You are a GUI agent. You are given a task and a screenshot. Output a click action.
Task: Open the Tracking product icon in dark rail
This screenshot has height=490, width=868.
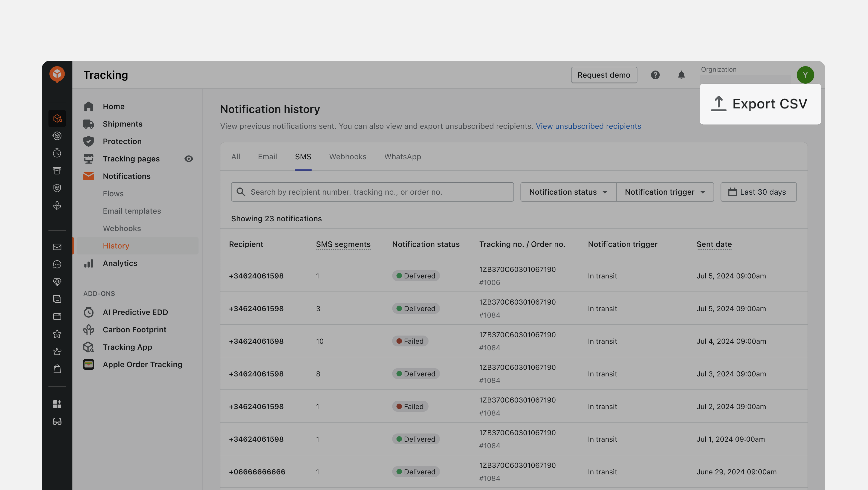tap(57, 118)
